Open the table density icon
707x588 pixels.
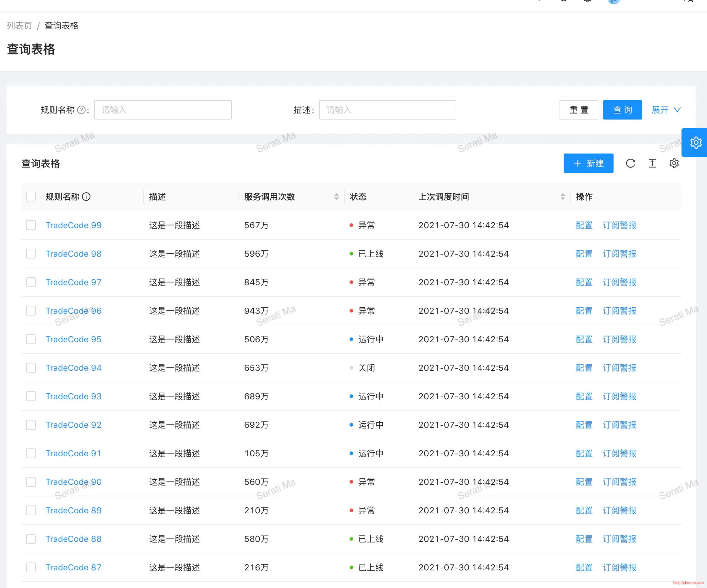[x=652, y=163]
